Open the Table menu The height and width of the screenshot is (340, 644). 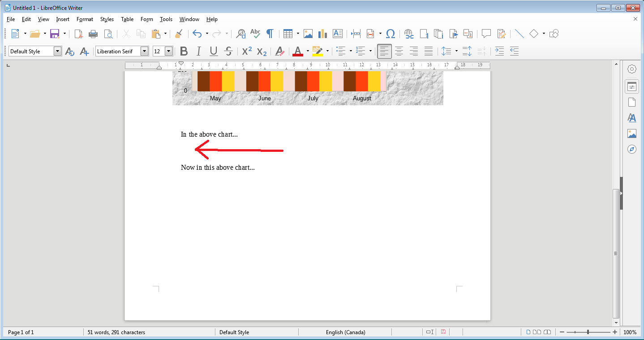coord(127,19)
